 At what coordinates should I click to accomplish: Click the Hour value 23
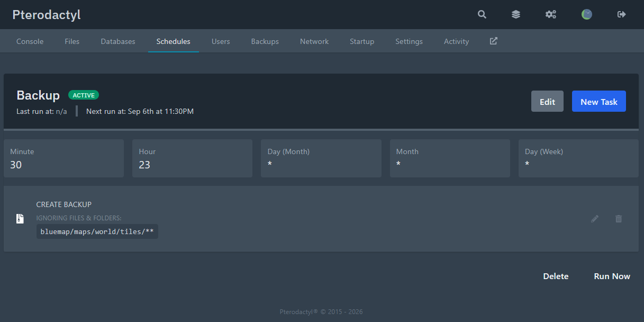(144, 165)
